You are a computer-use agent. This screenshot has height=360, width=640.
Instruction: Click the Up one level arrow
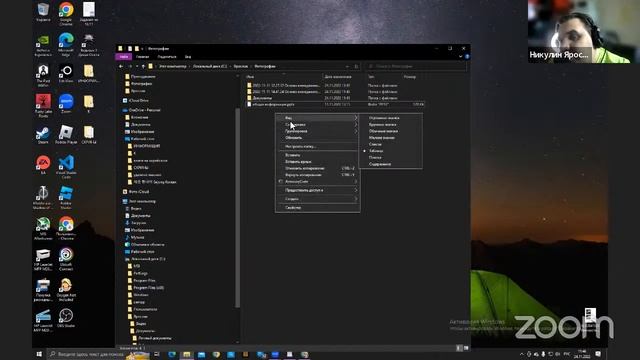pos(143,66)
